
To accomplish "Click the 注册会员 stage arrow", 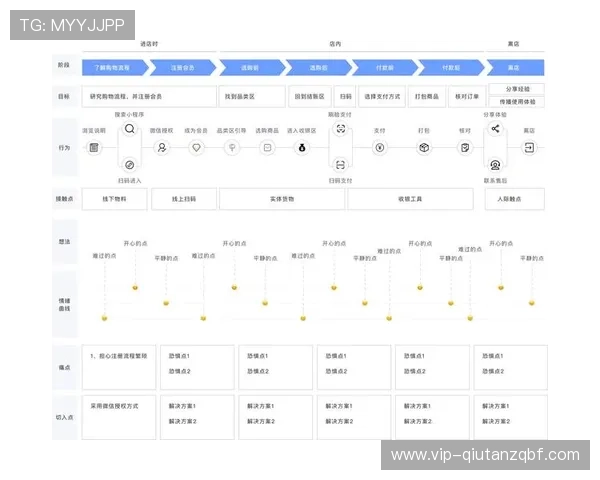I will [x=183, y=68].
